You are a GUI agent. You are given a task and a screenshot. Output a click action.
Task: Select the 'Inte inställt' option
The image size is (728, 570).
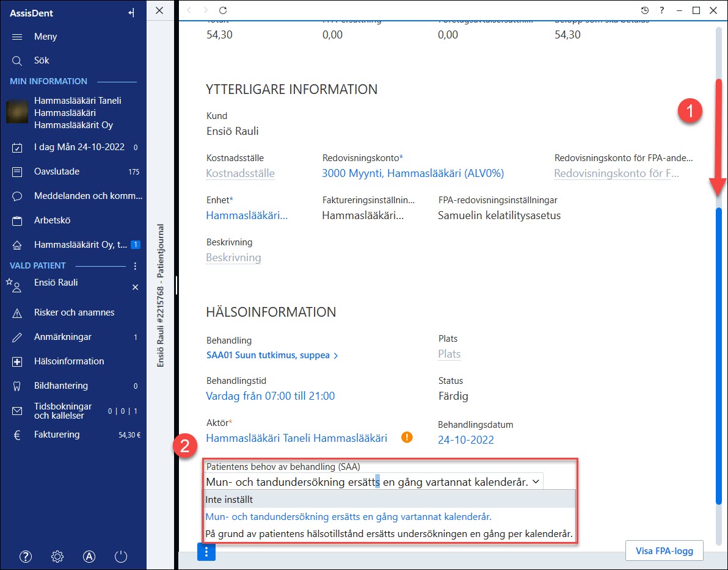(390, 499)
